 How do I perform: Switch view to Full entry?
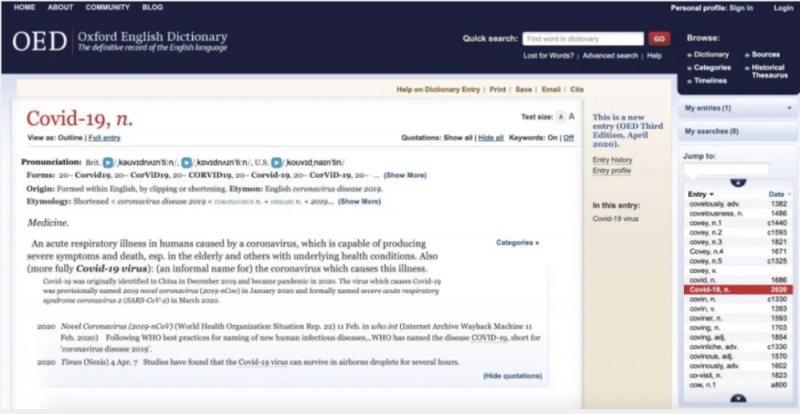[x=104, y=137]
